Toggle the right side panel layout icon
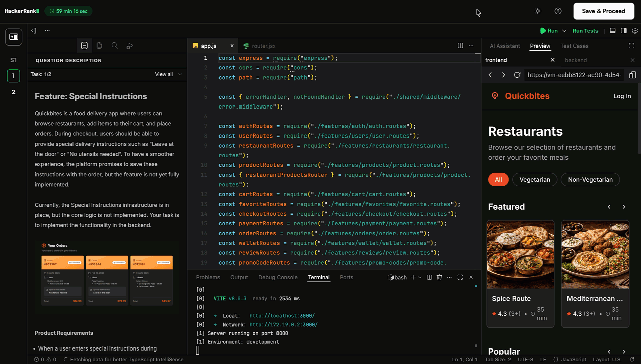 click(623, 31)
